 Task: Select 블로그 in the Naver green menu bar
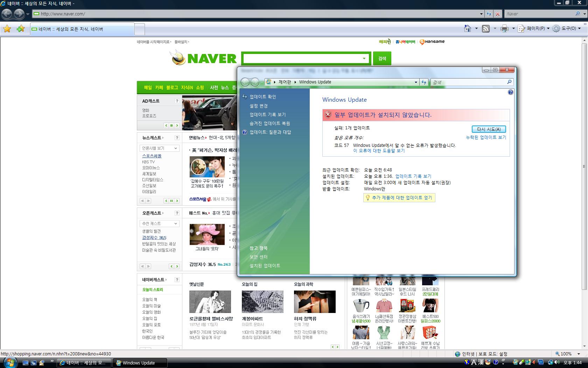172,88
